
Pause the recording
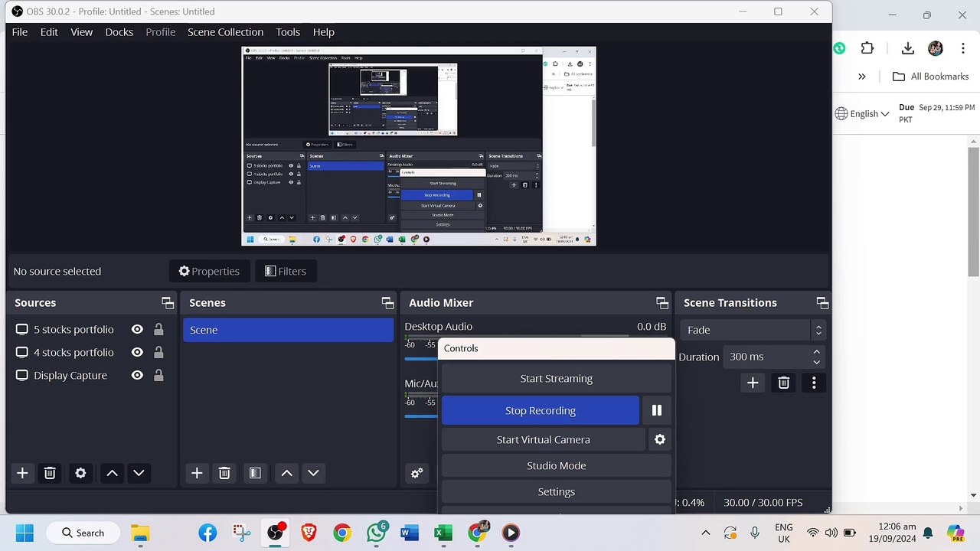point(657,410)
